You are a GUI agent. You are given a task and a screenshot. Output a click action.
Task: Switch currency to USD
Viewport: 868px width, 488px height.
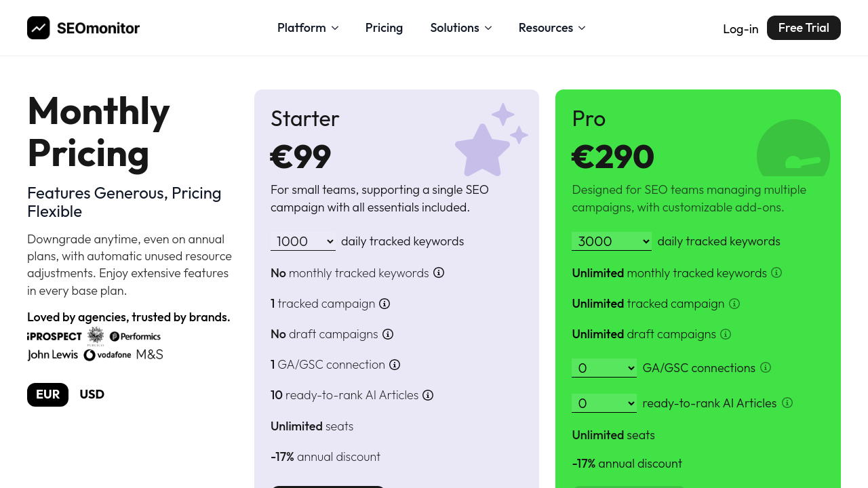(92, 394)
